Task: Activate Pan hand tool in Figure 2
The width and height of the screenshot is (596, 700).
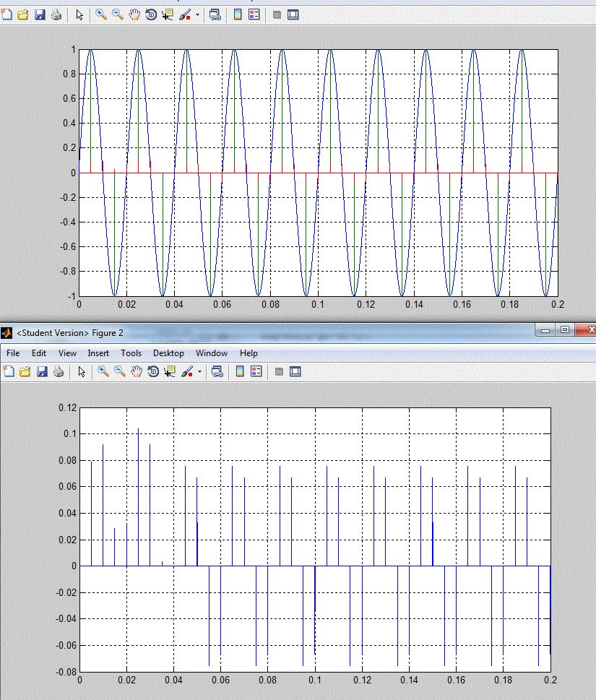Action: point(136,371)
